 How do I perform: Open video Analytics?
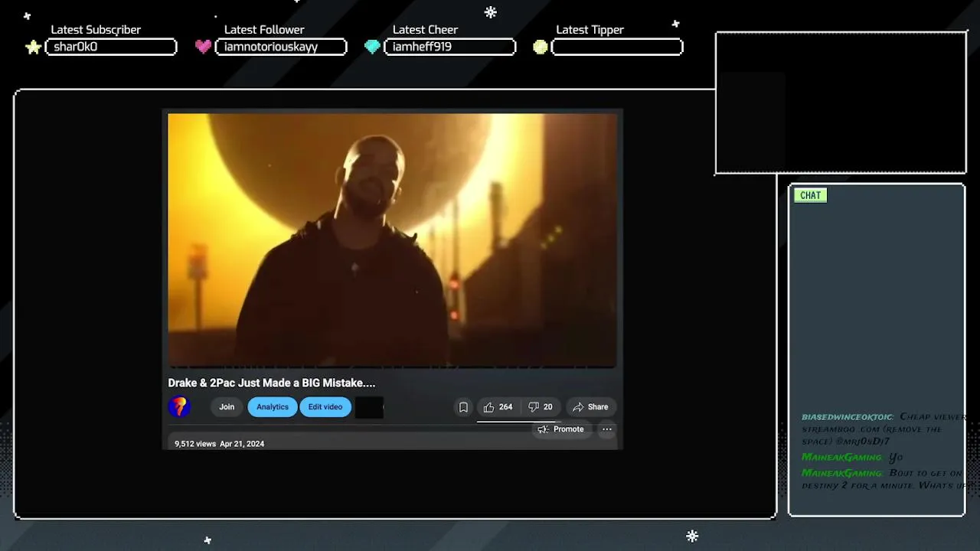click(x=272, y=407)
